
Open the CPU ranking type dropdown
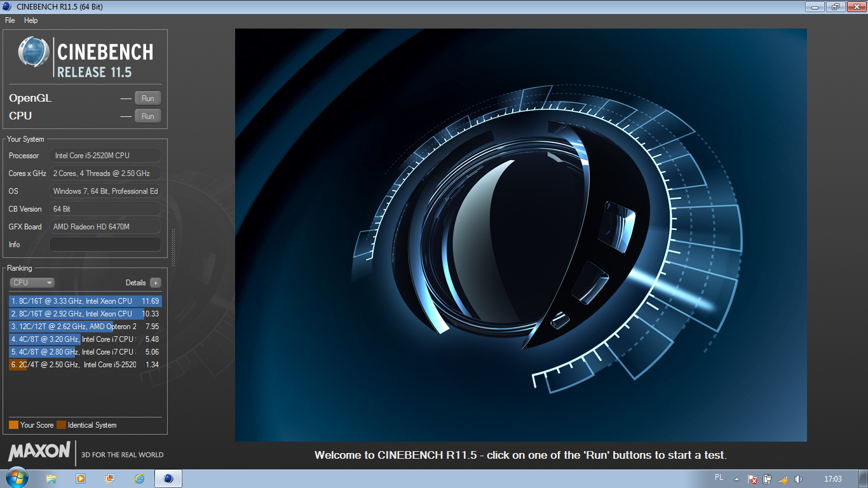pyautogui.click(x=32, y=283)
